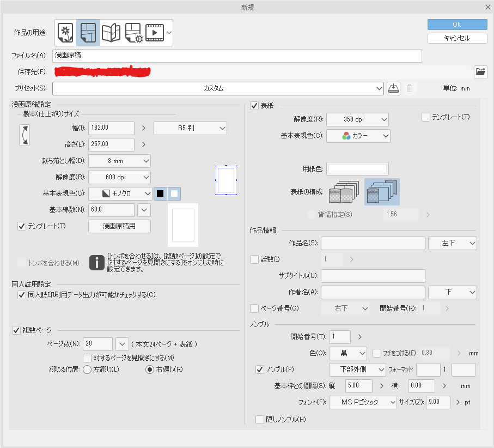Click the 漫画原稿用 template button
Viewport: 494px width, 448px height.
(x=119, y=226)
